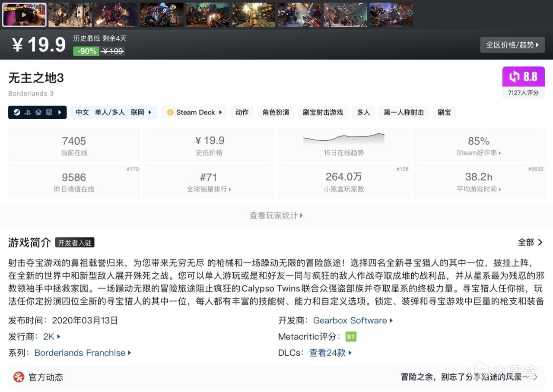Open the 7405 当前在线 stat card
Viewport: 553px width, 392px height.
tap(74, 145)
